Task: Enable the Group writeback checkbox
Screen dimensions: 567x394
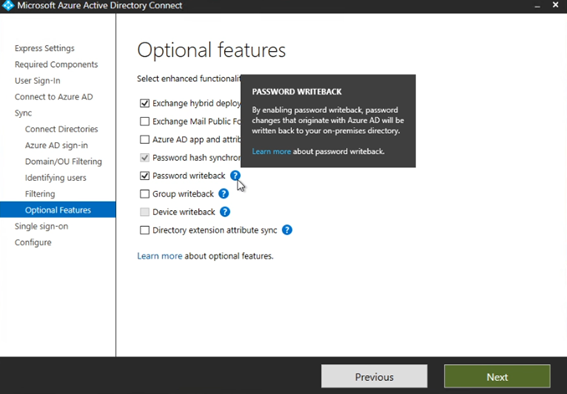Action: pyautogui.click(x=145, y=194)
